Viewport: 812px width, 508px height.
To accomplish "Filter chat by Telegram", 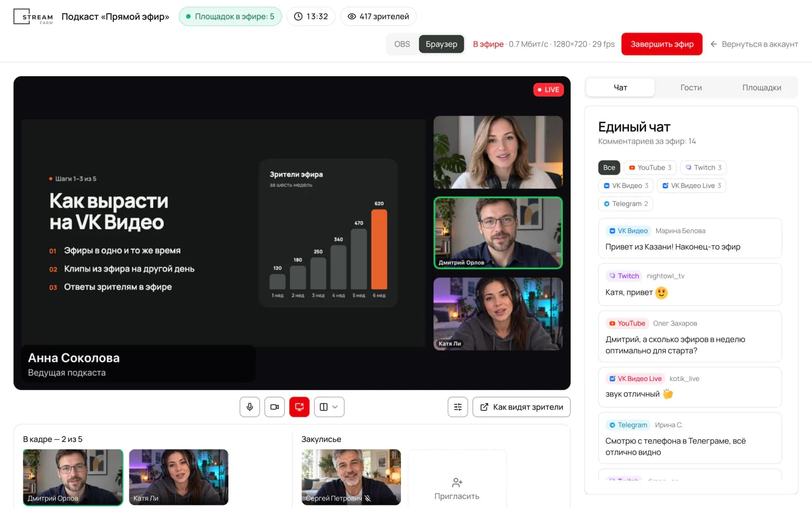I will pos(625,204).
